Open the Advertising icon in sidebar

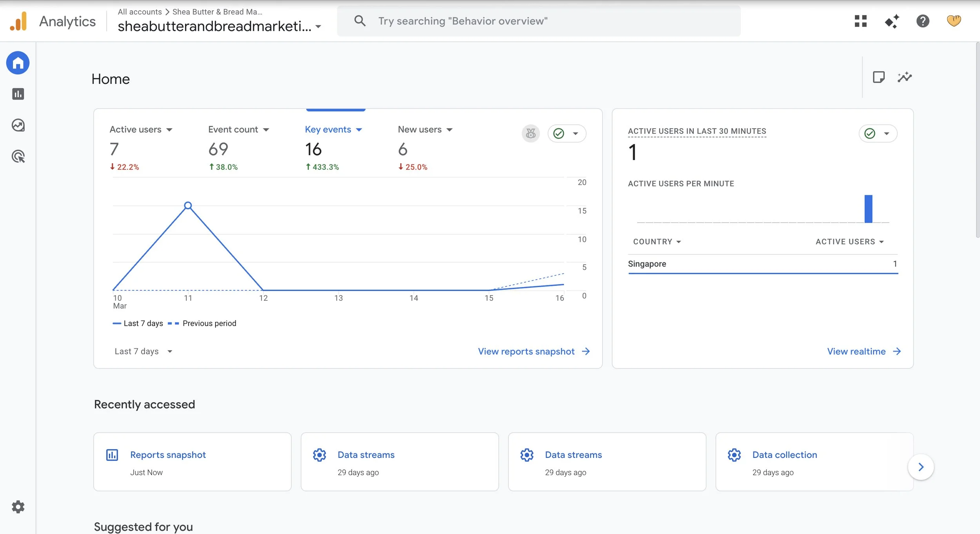click(18, 156)
